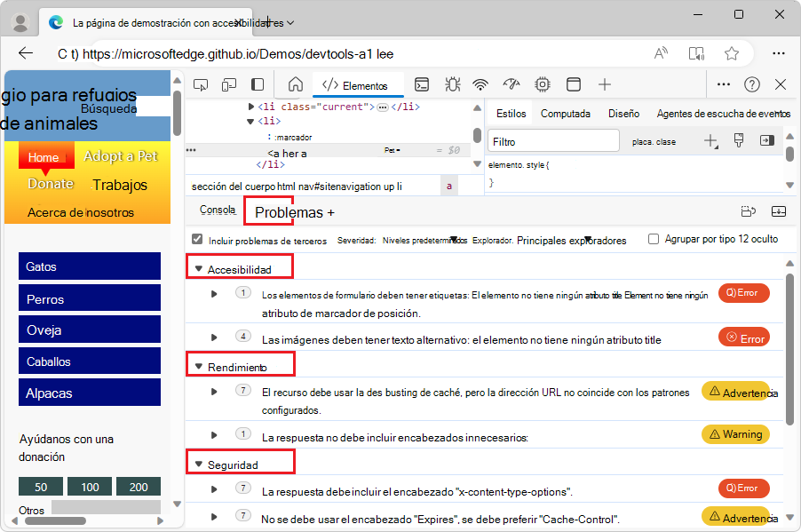Click the DevTools help question mark icon
The width and height of the screenshot is (801, 532).
tap(751, 84)
